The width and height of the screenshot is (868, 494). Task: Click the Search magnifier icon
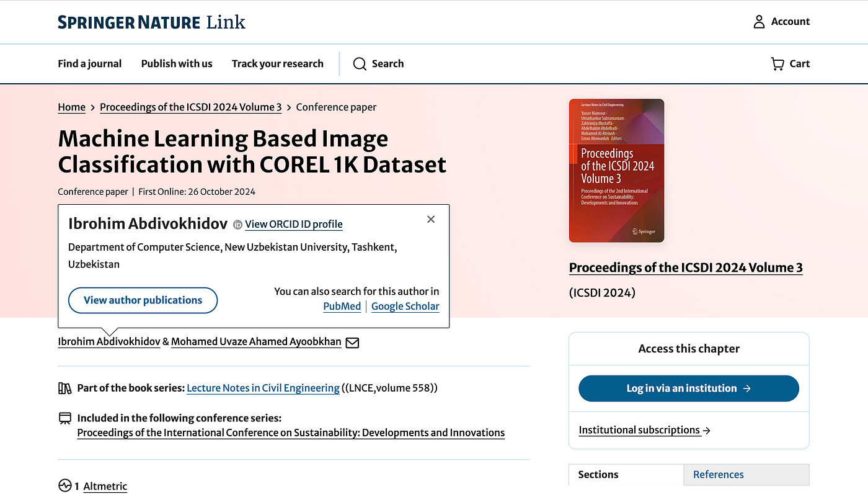click(360, 64)
